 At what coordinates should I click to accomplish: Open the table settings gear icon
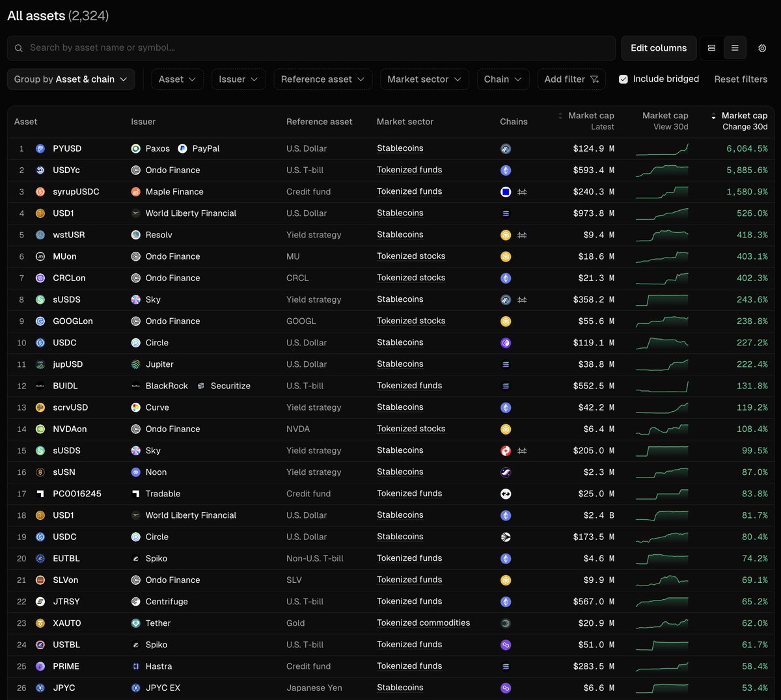762,48
